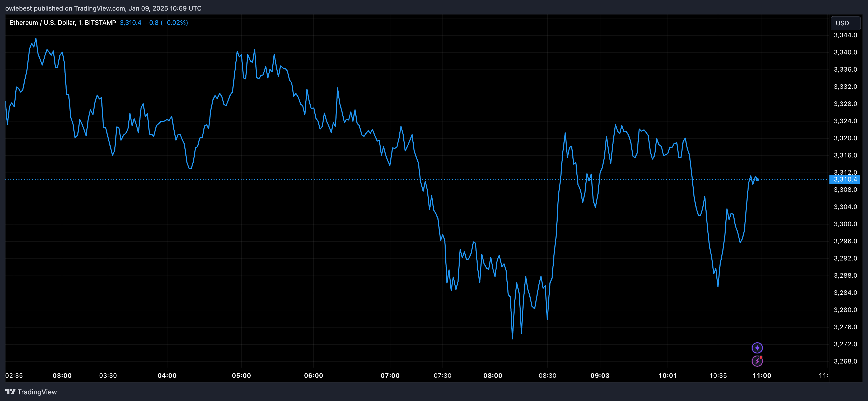Screen dimensions: 868x401
Task: Click the 3,288.0 price axis label
Action: pos(845,276)
